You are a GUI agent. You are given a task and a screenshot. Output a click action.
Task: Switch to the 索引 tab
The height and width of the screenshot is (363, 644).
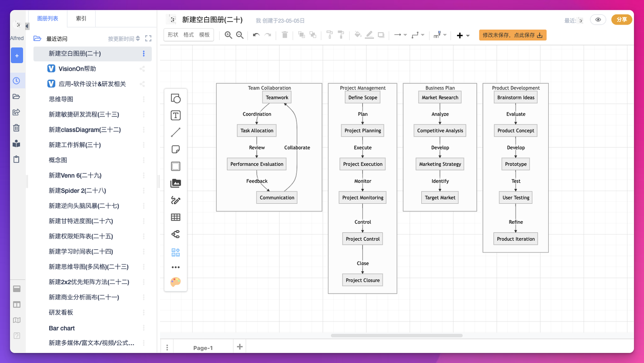[x=81, y=19]
